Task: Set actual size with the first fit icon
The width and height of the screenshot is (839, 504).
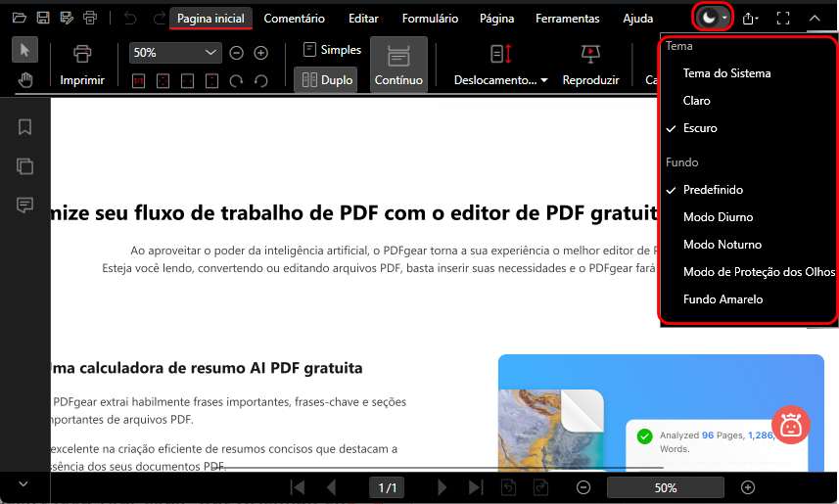Action: pos(138,81)
